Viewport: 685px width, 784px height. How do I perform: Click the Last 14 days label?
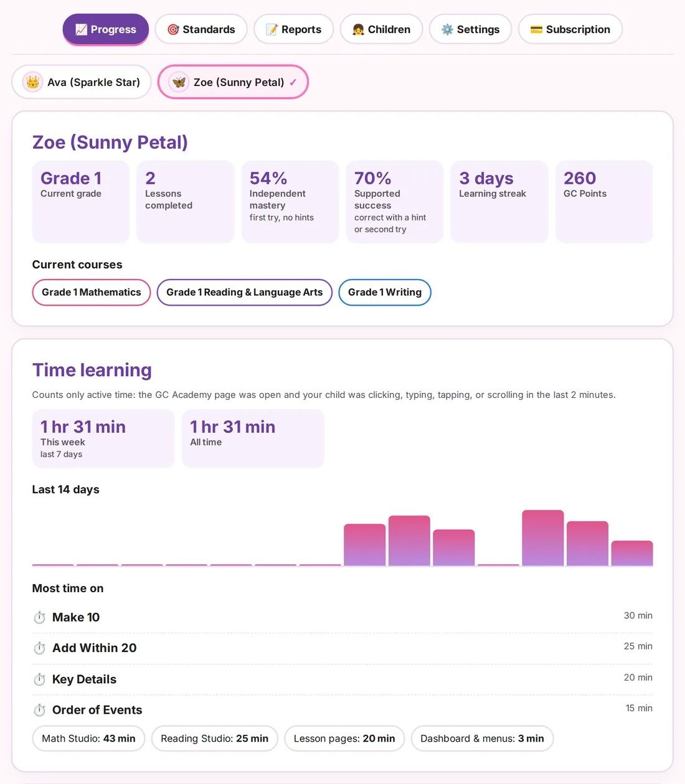[66, 489]
